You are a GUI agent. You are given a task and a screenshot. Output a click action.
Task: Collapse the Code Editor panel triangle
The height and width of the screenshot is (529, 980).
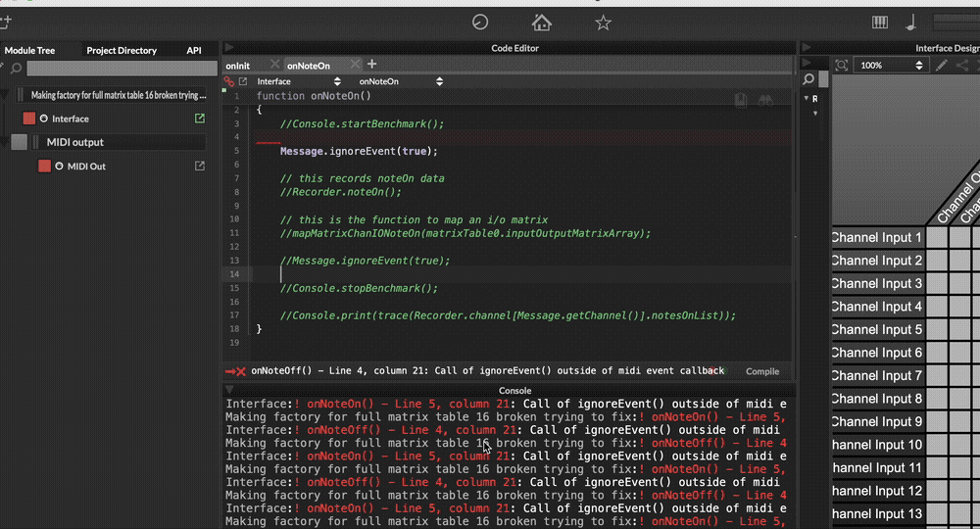pos(229,47)
